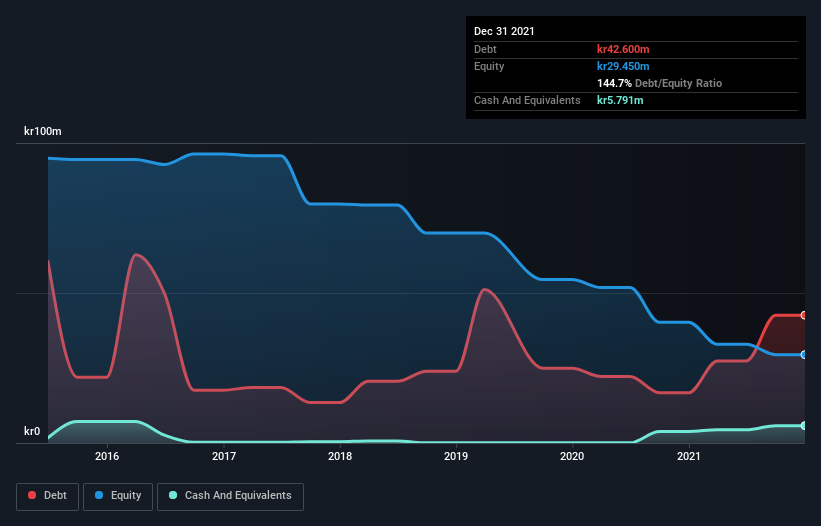Viewport: 821px width, 526px height.
Task: Click the 2021 x-axis label
Action: (689, 456)
